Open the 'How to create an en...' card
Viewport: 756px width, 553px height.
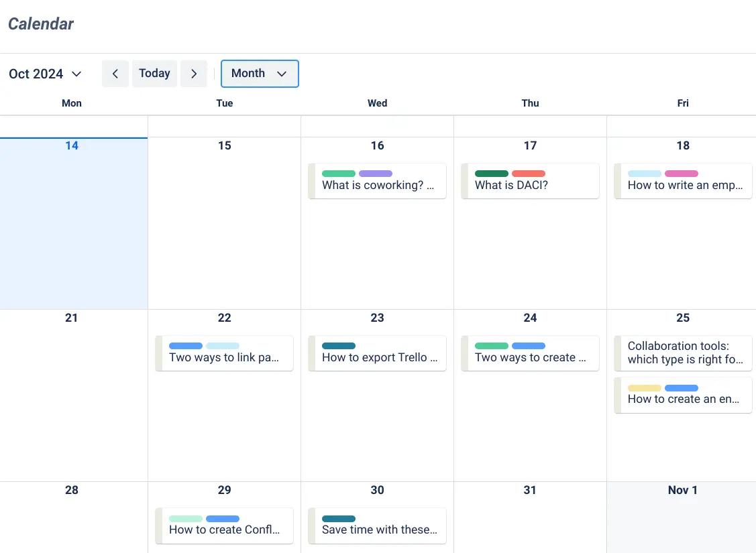click(x=683, y=395)
